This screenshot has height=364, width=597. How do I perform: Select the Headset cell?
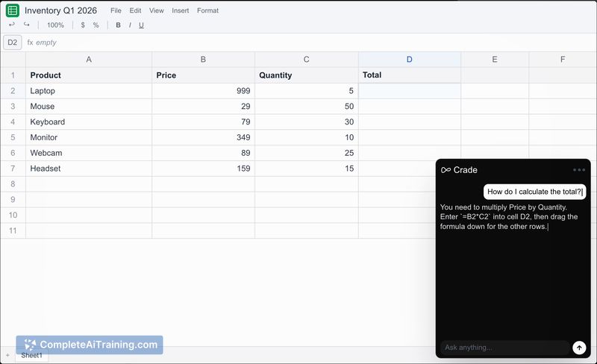(89, 169)
